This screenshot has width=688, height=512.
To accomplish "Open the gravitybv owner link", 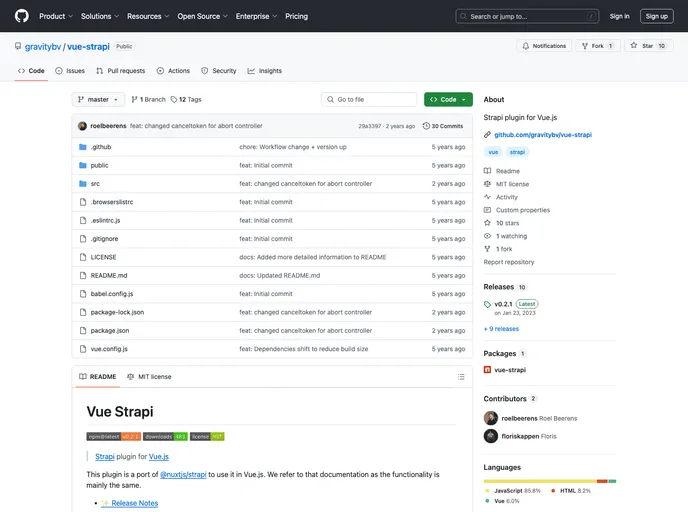I will (x=43, y=47).
